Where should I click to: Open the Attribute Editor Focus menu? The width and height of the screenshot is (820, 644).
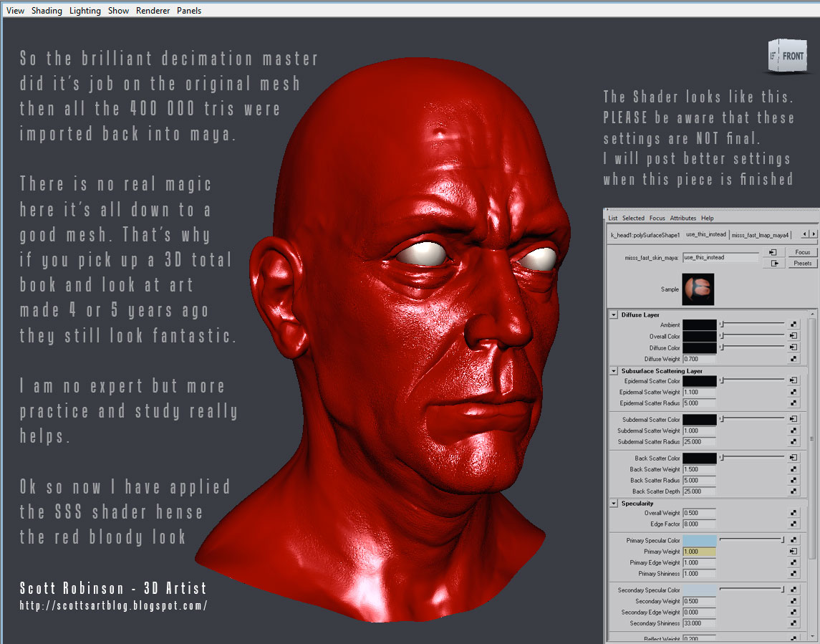click(657, 218)
